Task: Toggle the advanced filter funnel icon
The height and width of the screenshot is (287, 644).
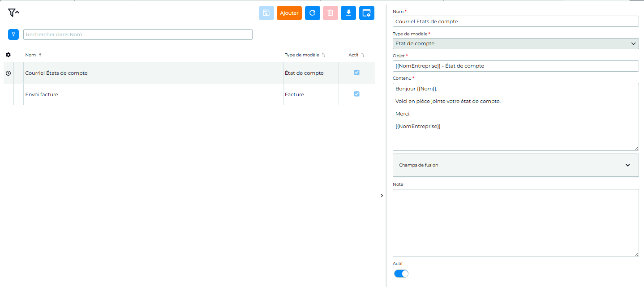Action: pyautogui.click(x=13, y=13)
